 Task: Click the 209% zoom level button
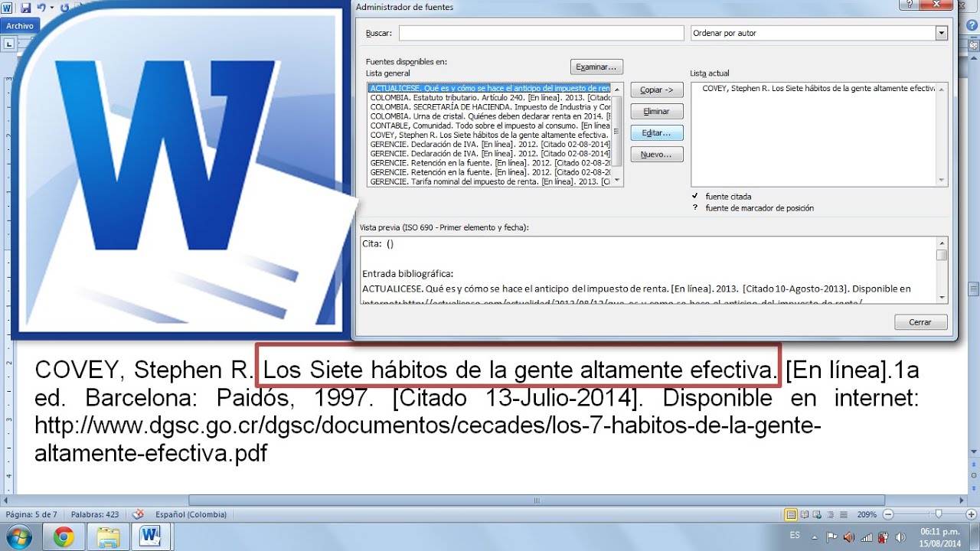click(867, 515)
